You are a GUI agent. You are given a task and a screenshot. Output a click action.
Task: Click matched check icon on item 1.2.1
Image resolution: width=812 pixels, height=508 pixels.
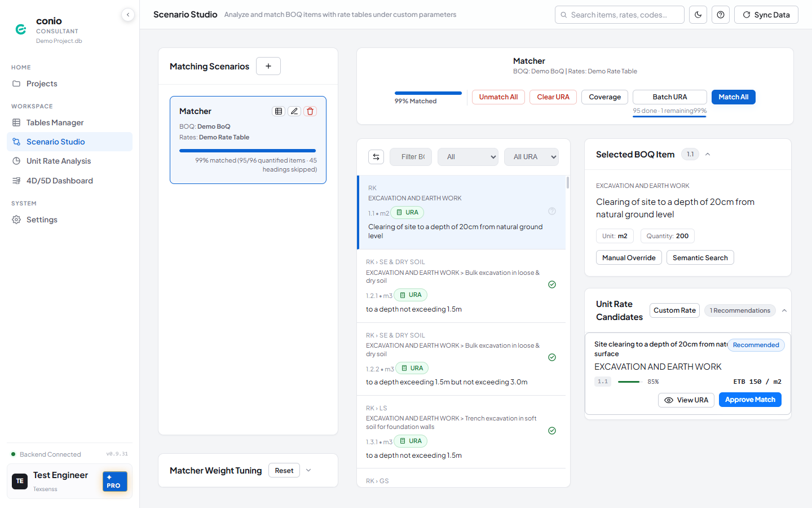(552, 284)
